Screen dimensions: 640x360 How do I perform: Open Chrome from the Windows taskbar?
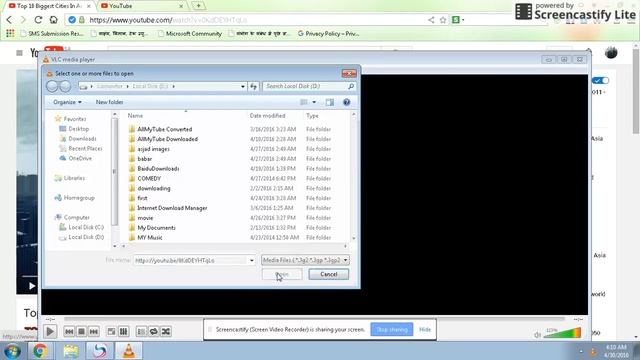(x=40, y=351)
